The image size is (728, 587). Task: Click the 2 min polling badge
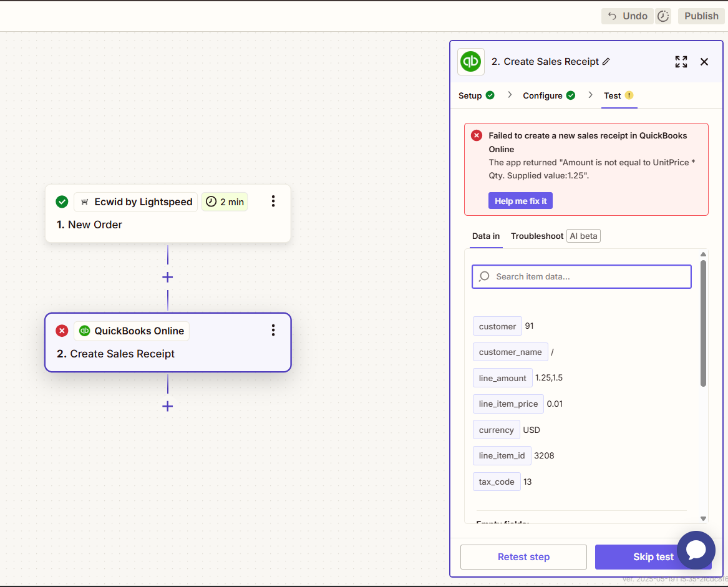tap(225, 202)
